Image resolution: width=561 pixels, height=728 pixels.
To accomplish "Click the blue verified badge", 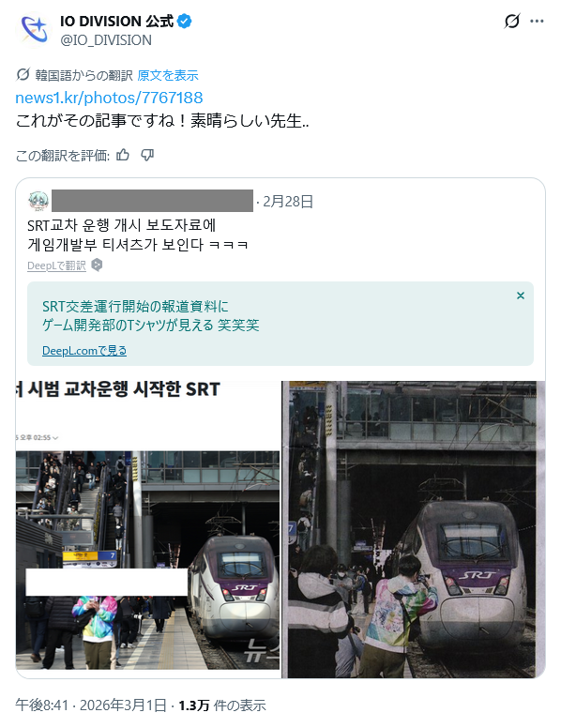I will tap(185, 22).
